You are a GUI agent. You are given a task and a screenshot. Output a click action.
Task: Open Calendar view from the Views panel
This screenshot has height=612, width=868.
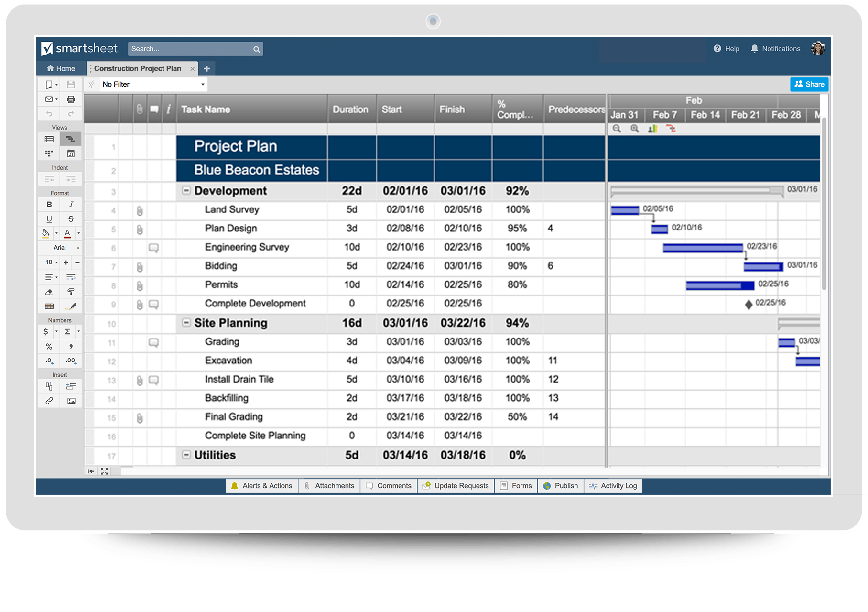tap(71, 153)
